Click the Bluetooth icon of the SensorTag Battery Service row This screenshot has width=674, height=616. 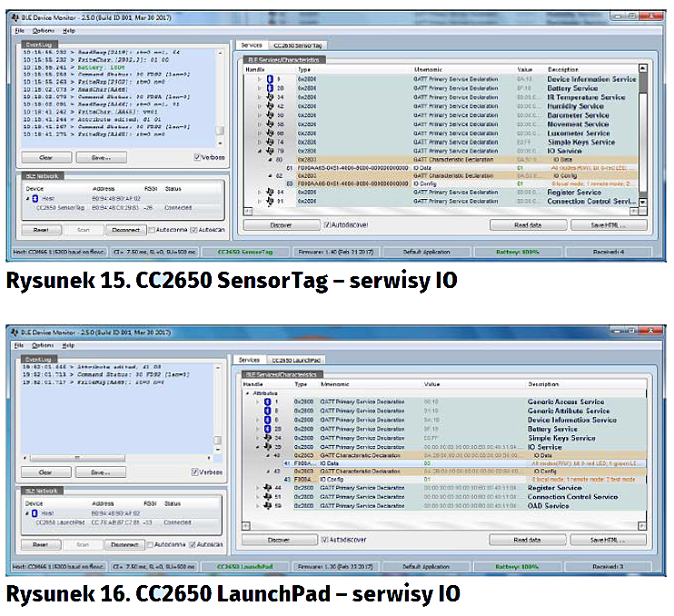pos(270,88)
